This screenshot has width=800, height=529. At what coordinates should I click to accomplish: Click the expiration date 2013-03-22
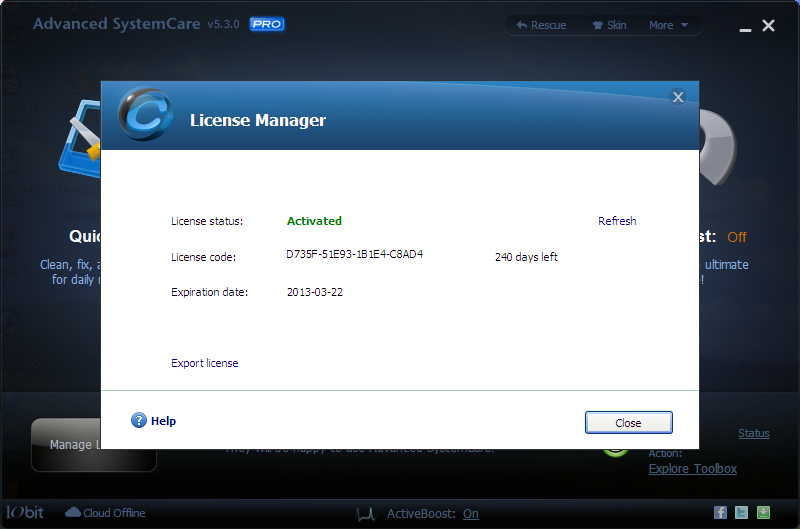pos(315,292)
